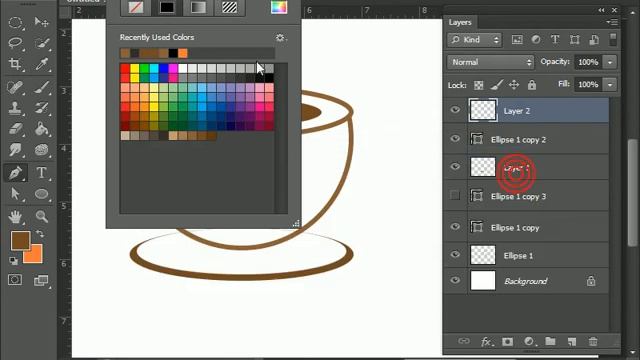Toggle Quick Mask mode

pos(15,280)
